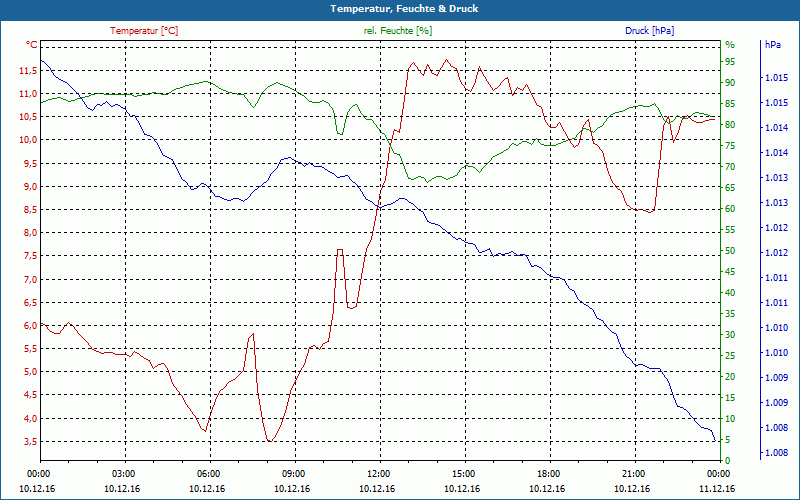The image size is (800, 500).
Task: Click the 11.12.16 date label
Action: pos(717,488)
